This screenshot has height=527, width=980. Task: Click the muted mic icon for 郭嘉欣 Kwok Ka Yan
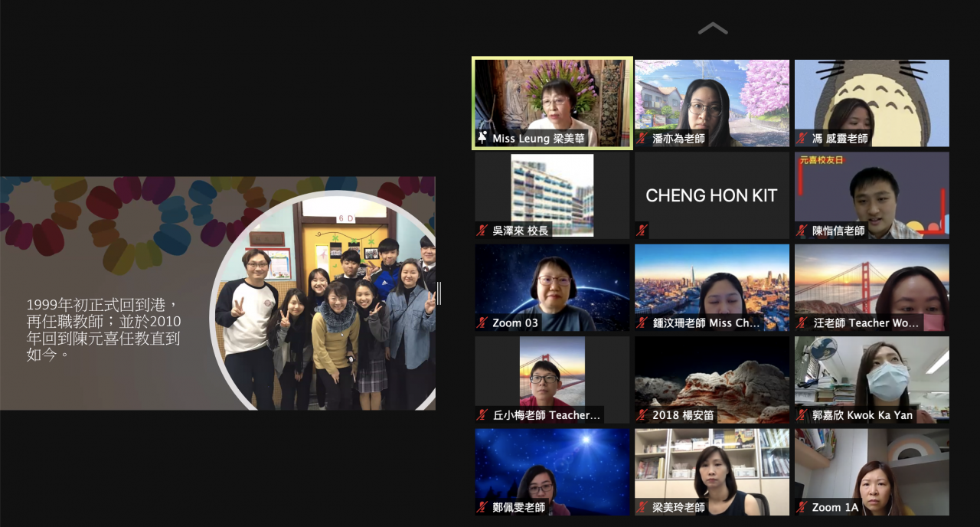(802, 415)
